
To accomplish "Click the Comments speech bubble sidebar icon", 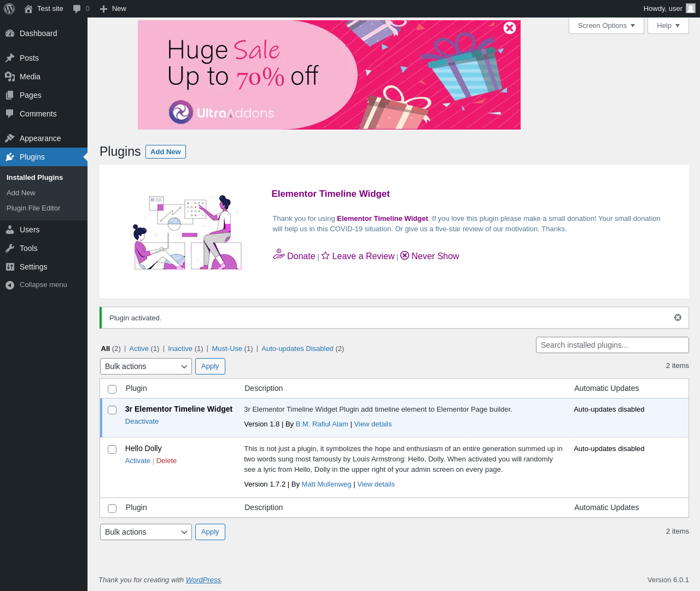I will click(10, 114).
